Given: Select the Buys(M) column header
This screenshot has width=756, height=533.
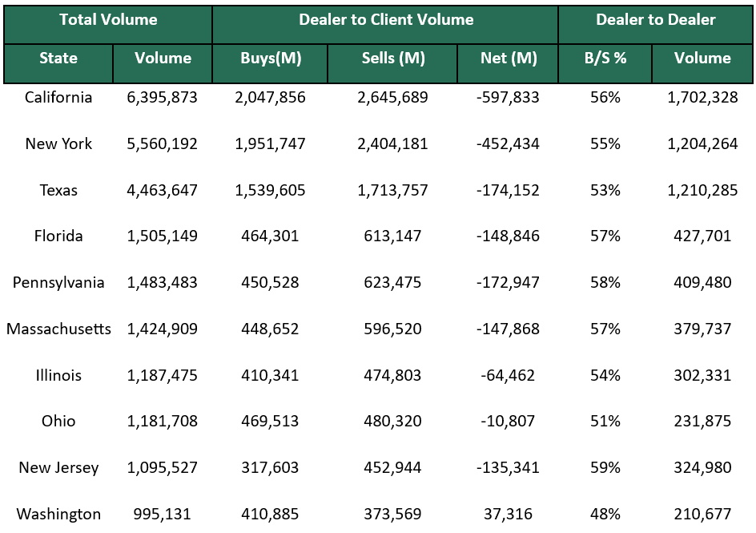Looking at the screenshot, I should 270,59.
